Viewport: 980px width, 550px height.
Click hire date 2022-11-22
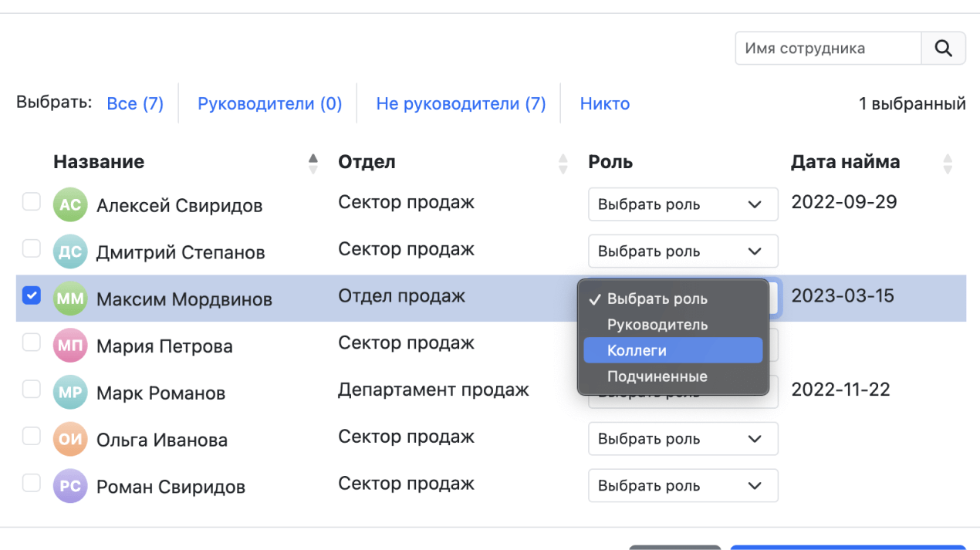click(x=841, y=390)
